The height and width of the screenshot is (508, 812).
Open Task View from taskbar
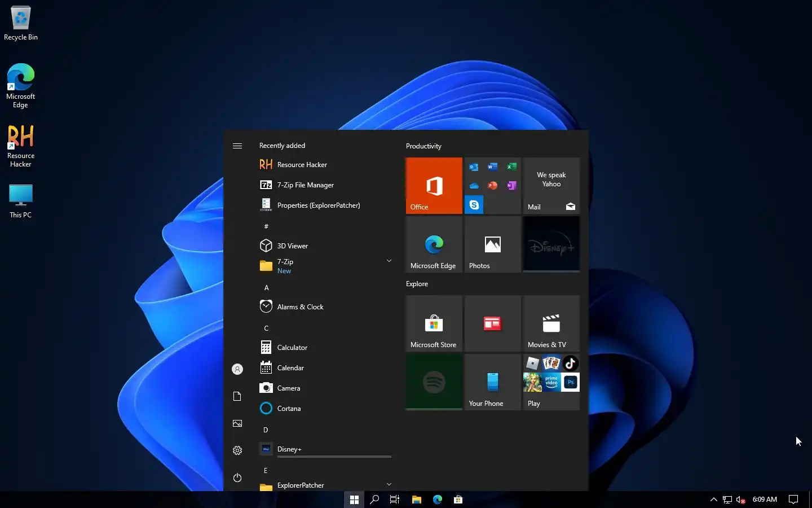tap(395, 500)
